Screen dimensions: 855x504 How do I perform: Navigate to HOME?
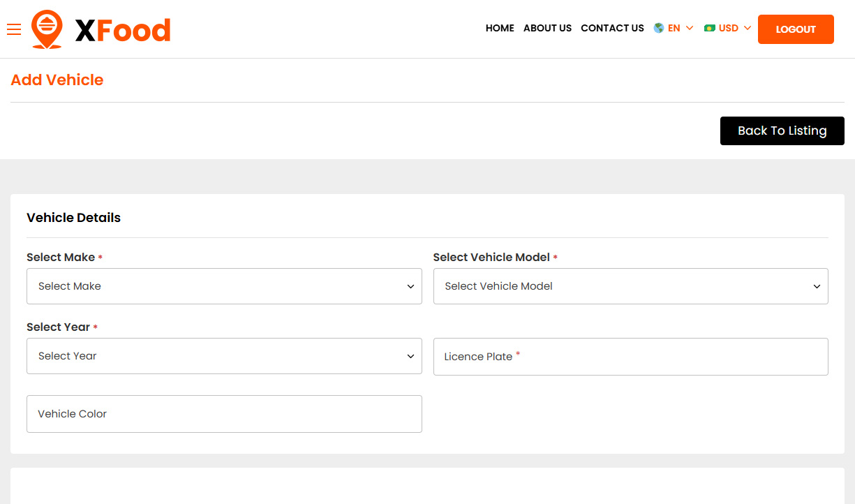500,28
